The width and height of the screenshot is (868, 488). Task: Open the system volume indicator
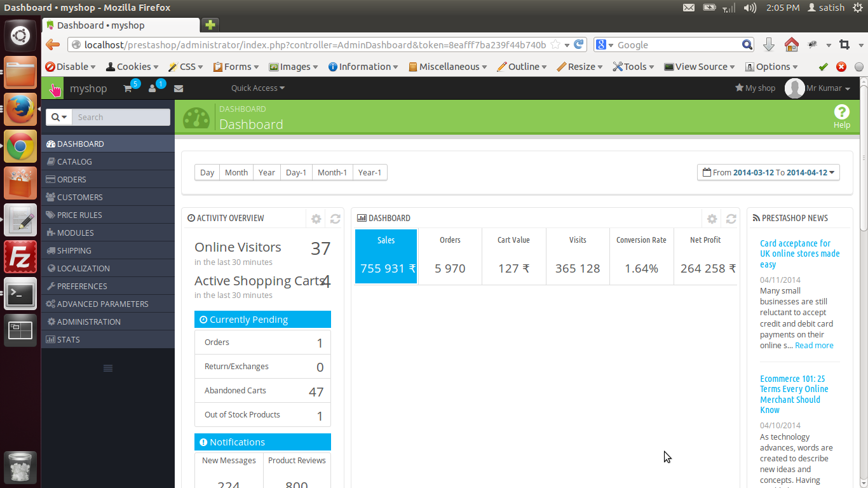pyautogui.click(x=750, y=8)
